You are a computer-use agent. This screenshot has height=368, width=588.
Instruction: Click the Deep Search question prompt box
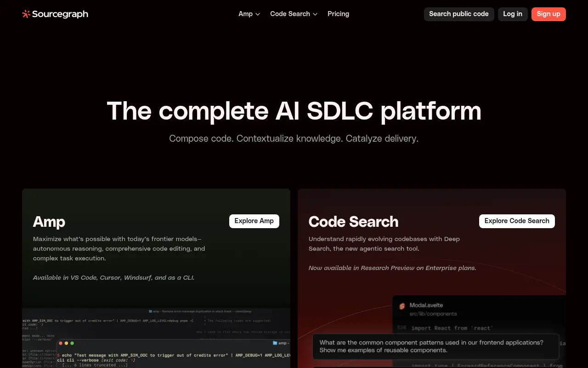(x=435, y=346)
